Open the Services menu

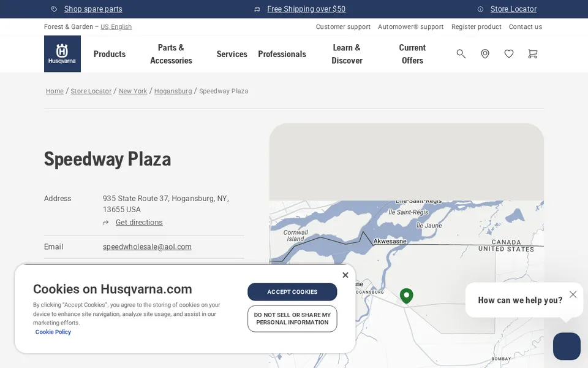[x=232, y=54]
